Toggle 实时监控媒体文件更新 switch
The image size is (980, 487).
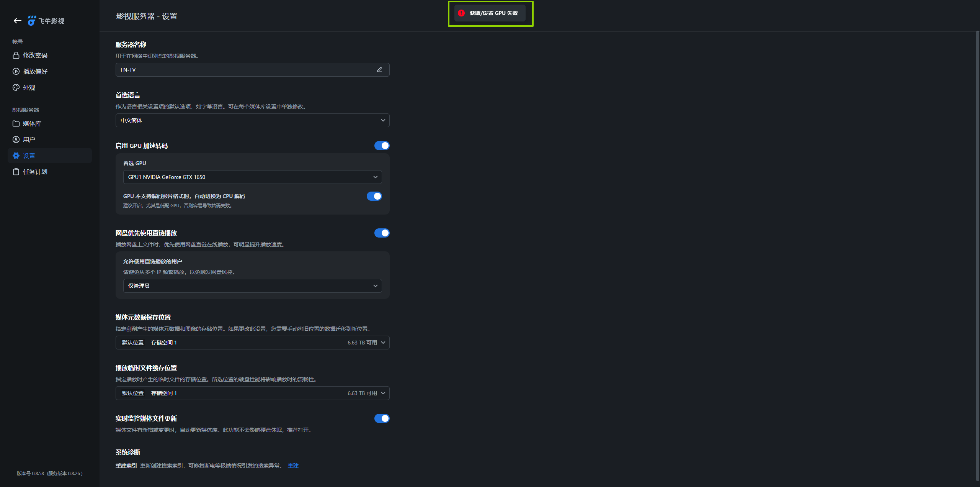[x=382, y=418]
